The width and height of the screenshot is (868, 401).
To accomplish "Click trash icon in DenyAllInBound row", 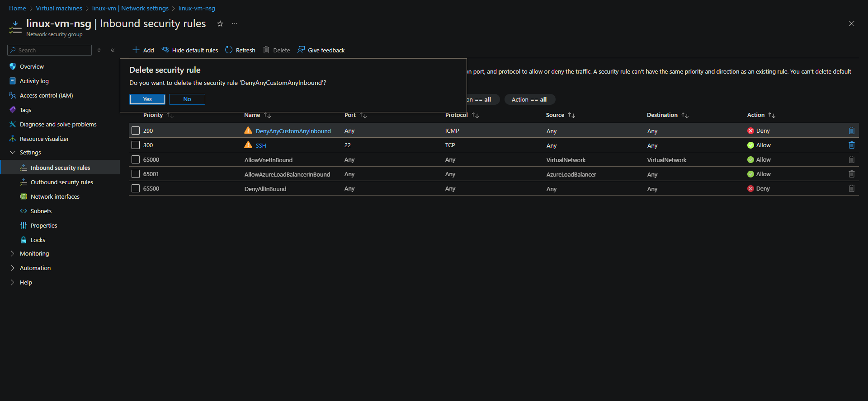I will click(x=852, y=189).
